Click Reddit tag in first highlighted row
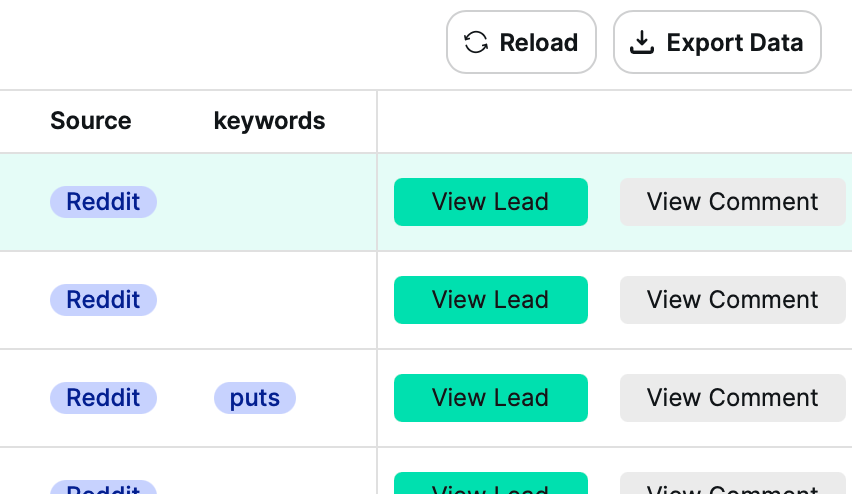Viewport: 852px width, 494px height. pos(103,202)
